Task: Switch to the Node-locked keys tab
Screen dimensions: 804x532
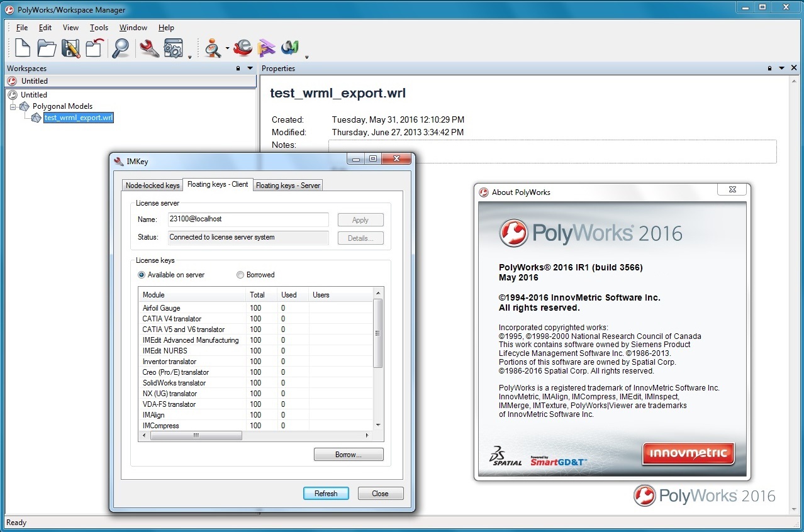Action: pyautogui.click(x=152, y=186)
